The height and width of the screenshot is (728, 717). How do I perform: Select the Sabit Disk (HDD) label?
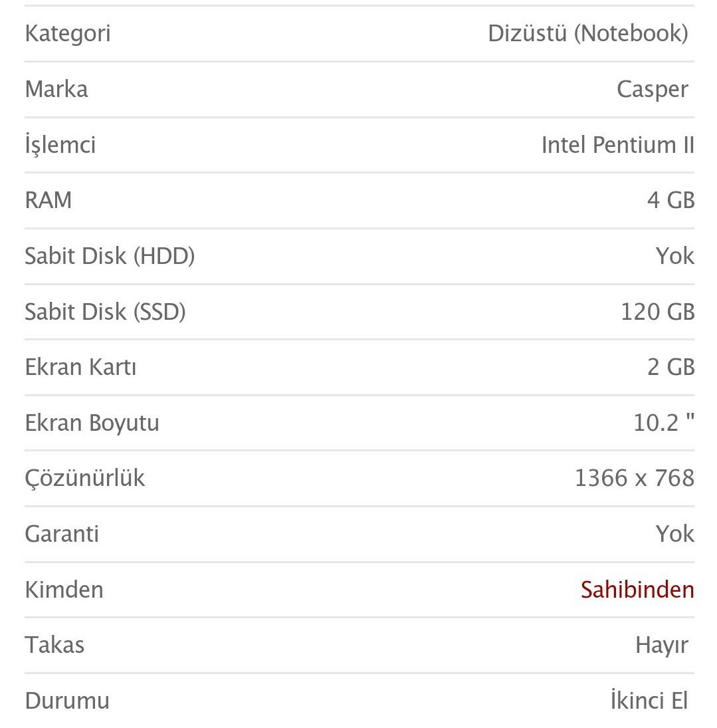(x=110, y=256)
